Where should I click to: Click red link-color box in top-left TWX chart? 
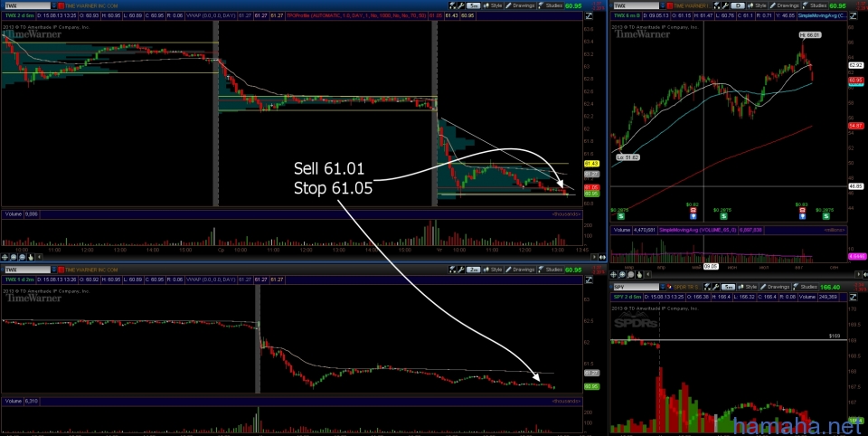click(x=61, y=5)
